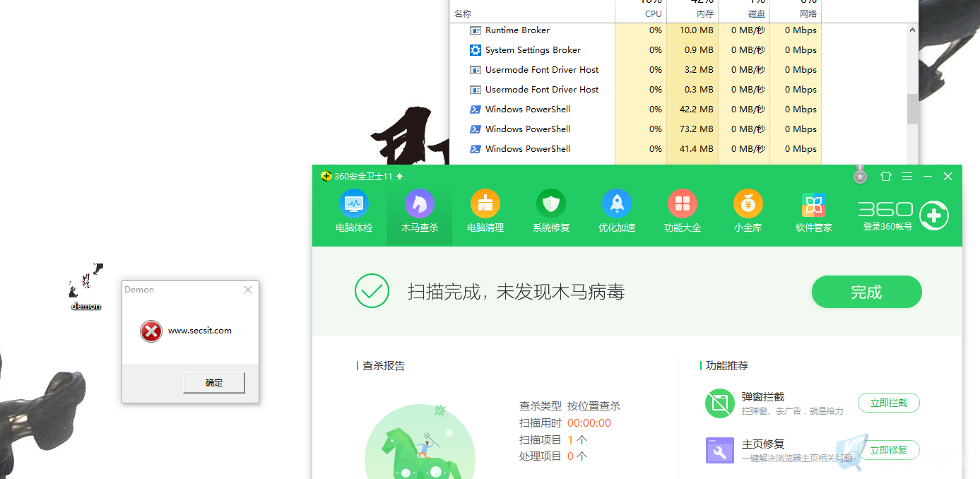The height and width of the screenshot is (479, 980).
Task: Open the shirt-shaped skin changer icon
Action: pos(886,176)
